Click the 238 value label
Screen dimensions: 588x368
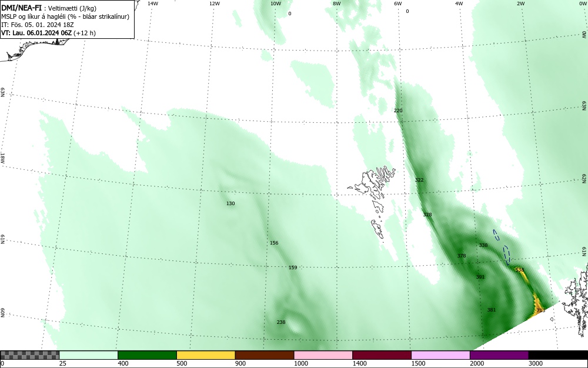[281, 322]
